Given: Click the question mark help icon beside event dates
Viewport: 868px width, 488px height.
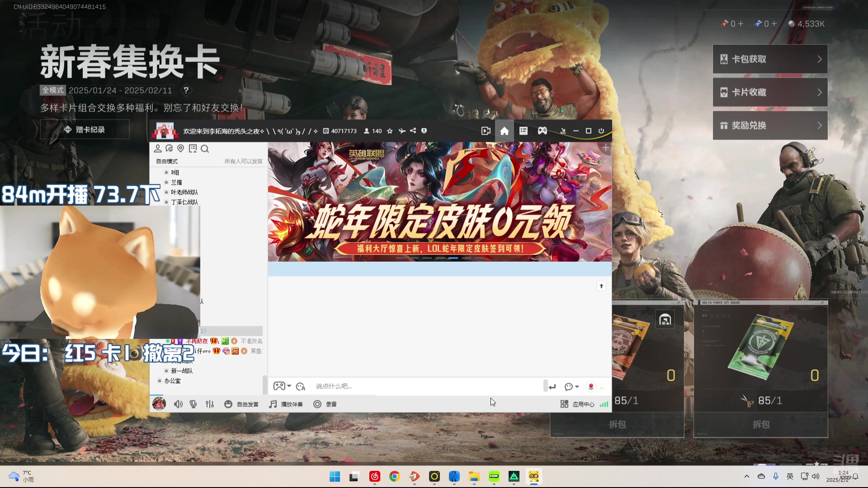Looking at the screenshot, I should (186, 90).
